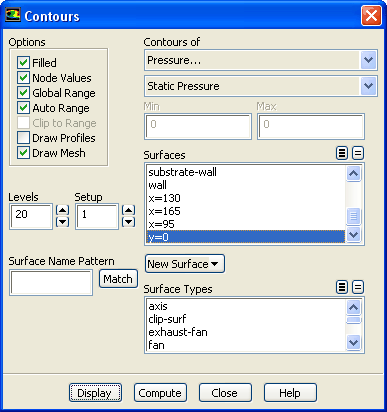
Task: Select wall in Surfaces list
Action: (x=246, y=185)
